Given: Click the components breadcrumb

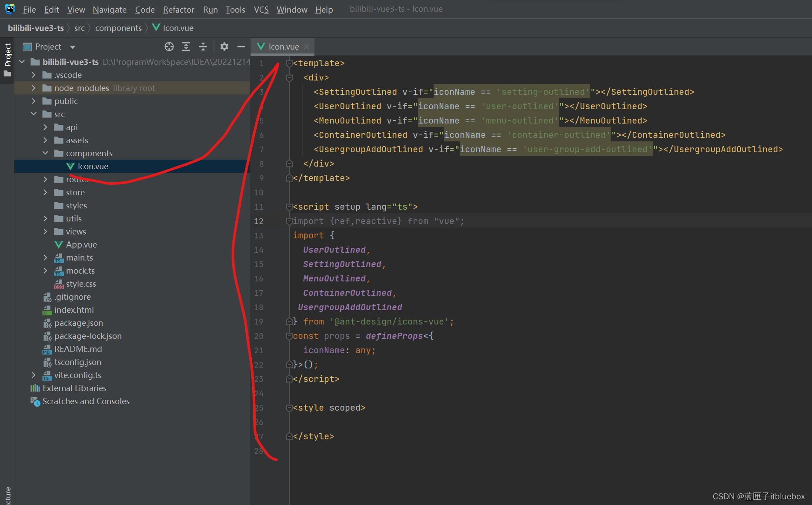Looking at the screenshot, I should (x=118, y=28).
